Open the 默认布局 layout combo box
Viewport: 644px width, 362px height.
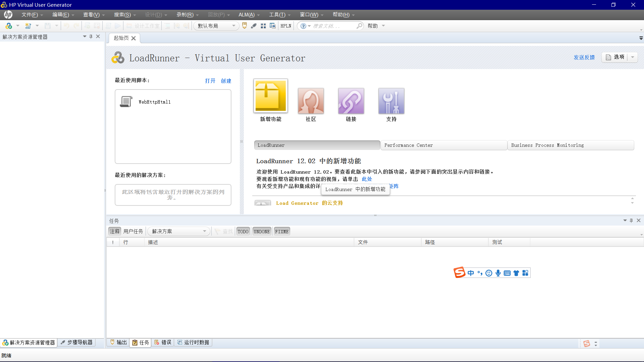(216, 26)
